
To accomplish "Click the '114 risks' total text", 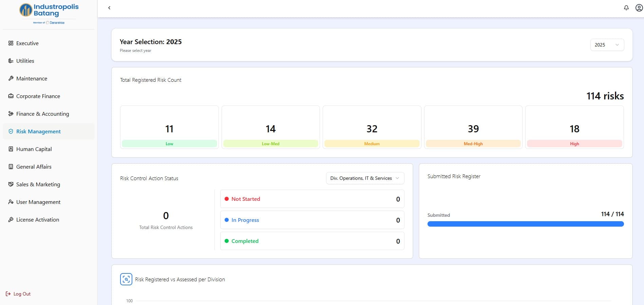I will pyautogui.click(x=605, y=96).
